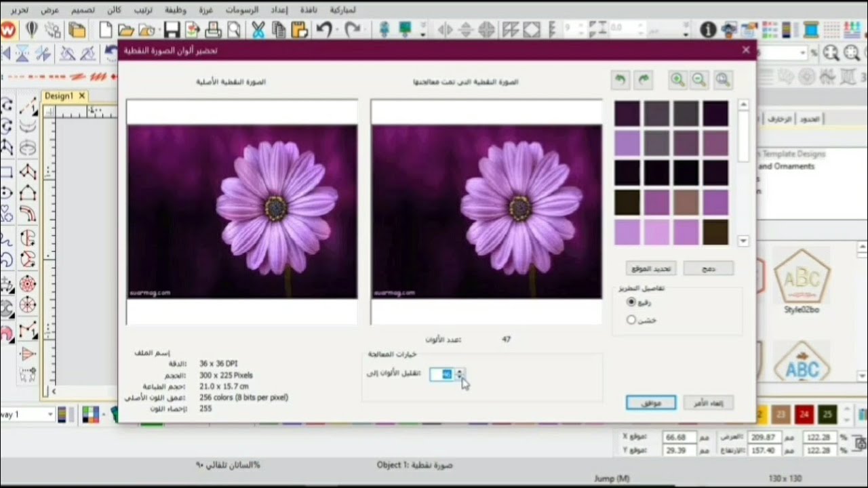The height and width of the screenshot is (488, 868).
Task: Click the New document icon in main toolbar
Action: 105,30
